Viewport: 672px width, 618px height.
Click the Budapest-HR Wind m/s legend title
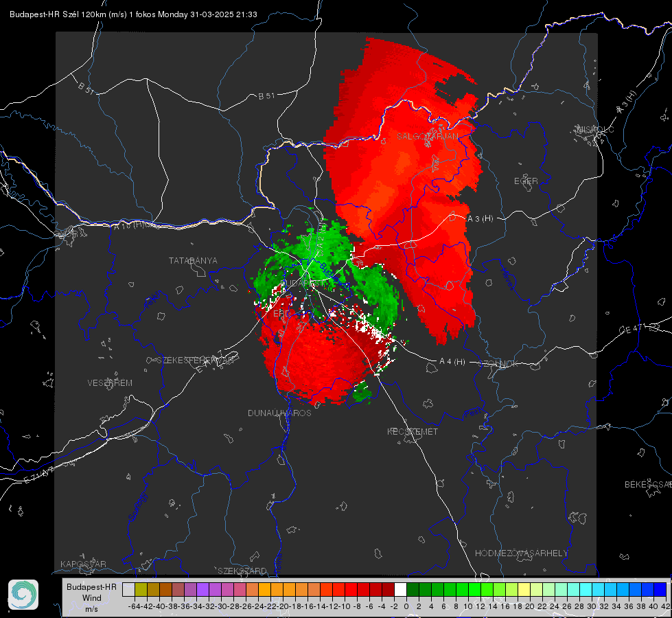coord(92,597)
